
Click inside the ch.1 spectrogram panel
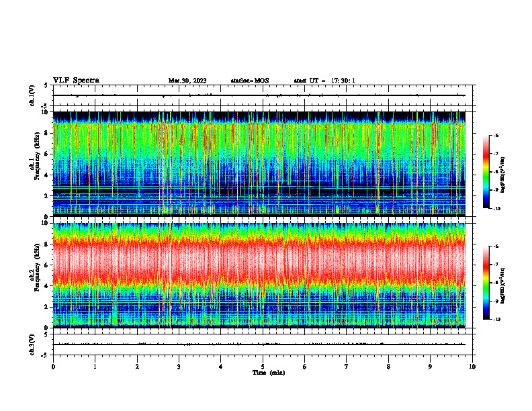coord(259,164)
